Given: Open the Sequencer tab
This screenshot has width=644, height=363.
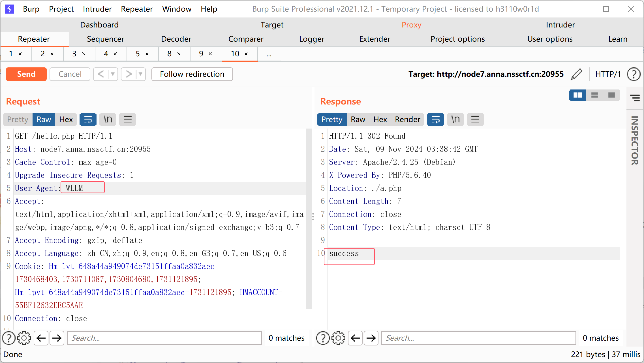Looking at the screenshot, I should click(x=106, y=39).
